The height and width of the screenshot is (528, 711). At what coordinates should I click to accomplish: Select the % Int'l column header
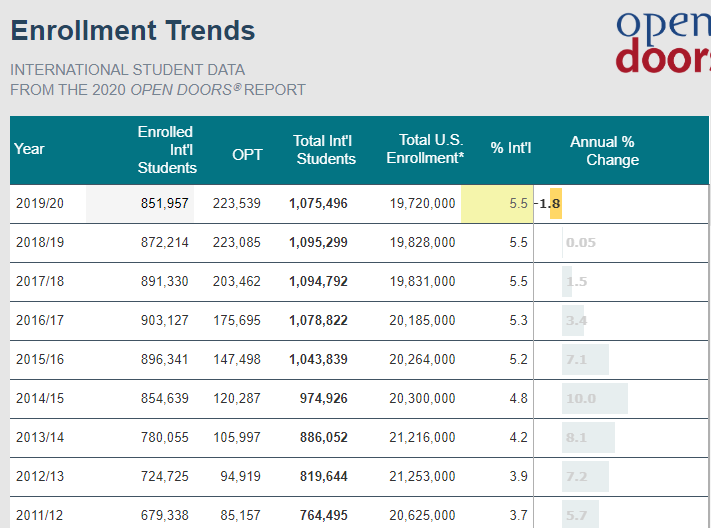tap(510, 149)
